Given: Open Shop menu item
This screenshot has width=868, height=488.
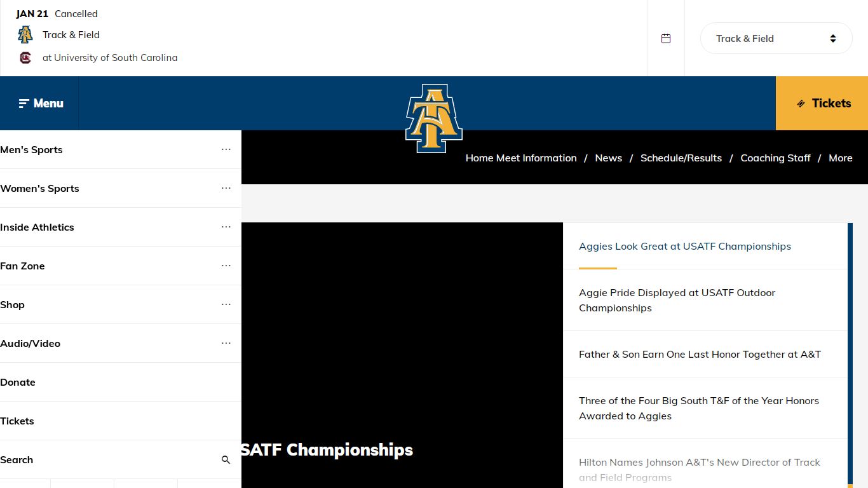Looking at the screenshot, I should (12, 305).
